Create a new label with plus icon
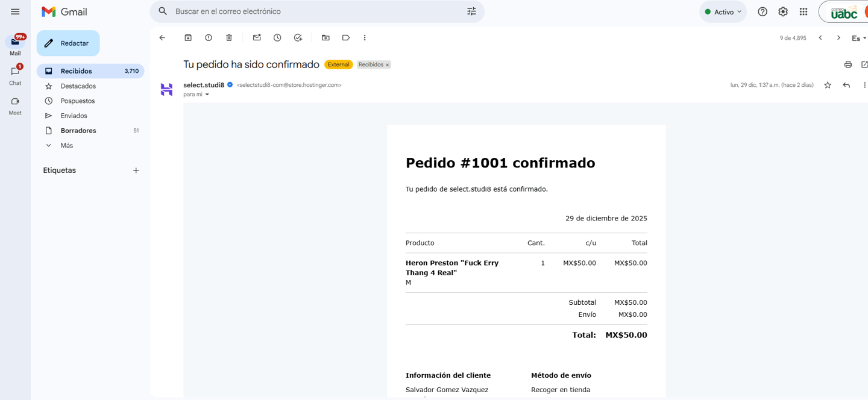Image resolution: width=868 pixels, height=400 pixels. (x=136, y=170)
